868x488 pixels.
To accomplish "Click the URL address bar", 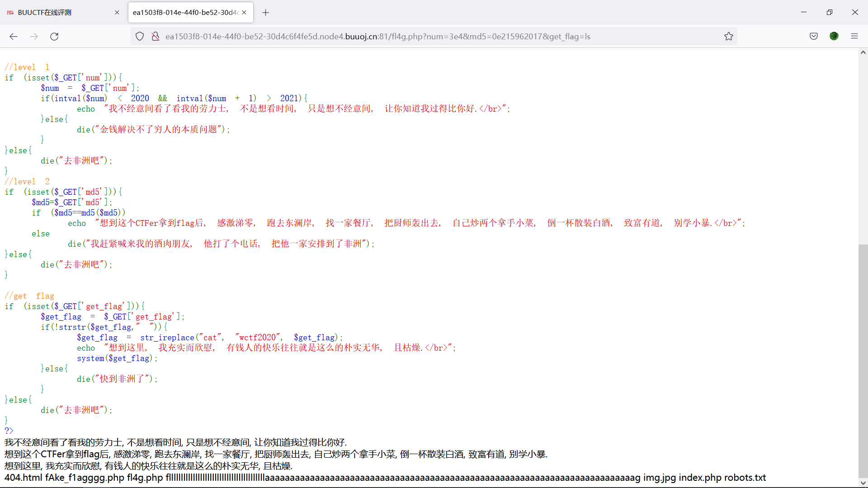I will click(407, 37).
